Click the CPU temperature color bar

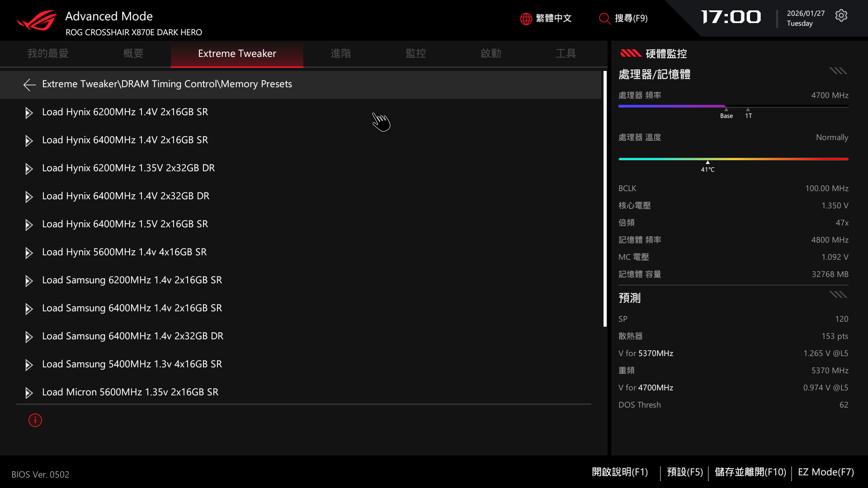click(733, 159)
